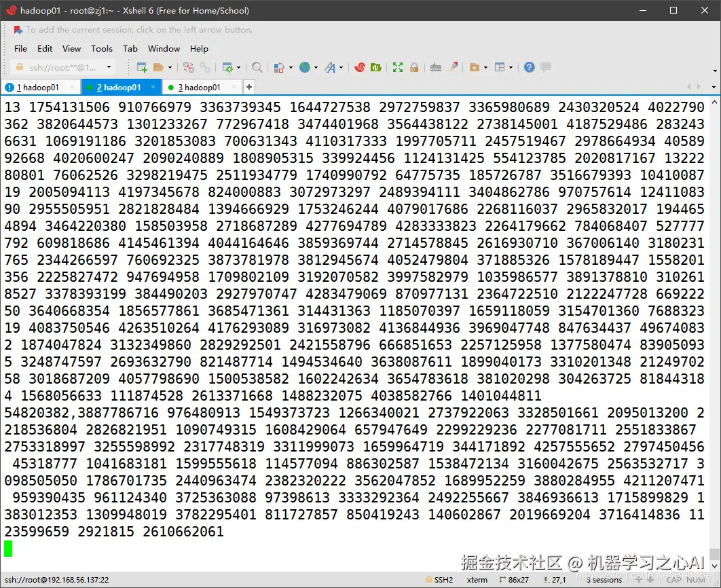
Task: Click the New session toolbar icon
Action: click(142, 68)
